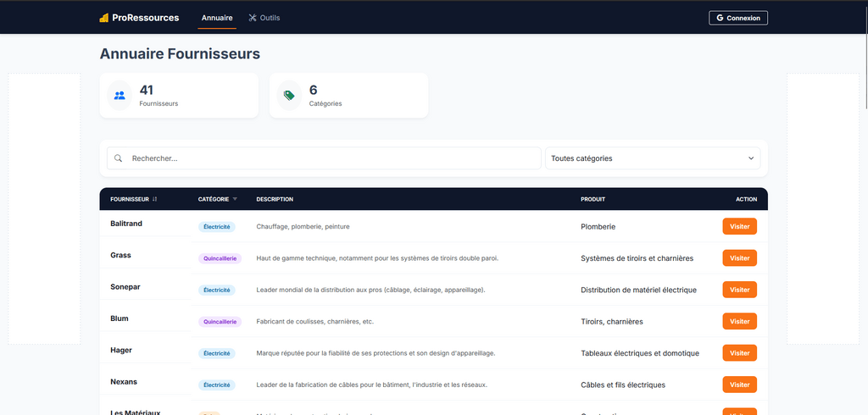Click the Électricité badge for Hager
Image resolution: width=868 pixels, height=415 pixels.
[x=216, y=353]
